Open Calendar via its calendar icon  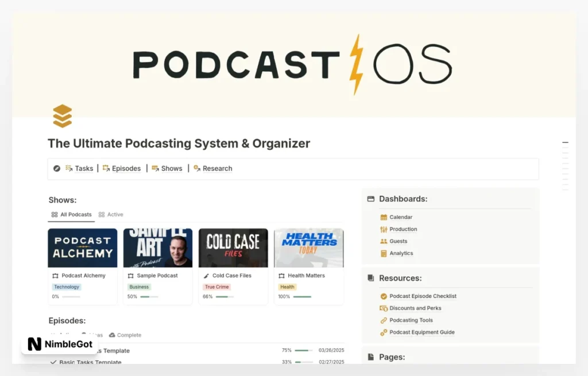coord(384,217)
